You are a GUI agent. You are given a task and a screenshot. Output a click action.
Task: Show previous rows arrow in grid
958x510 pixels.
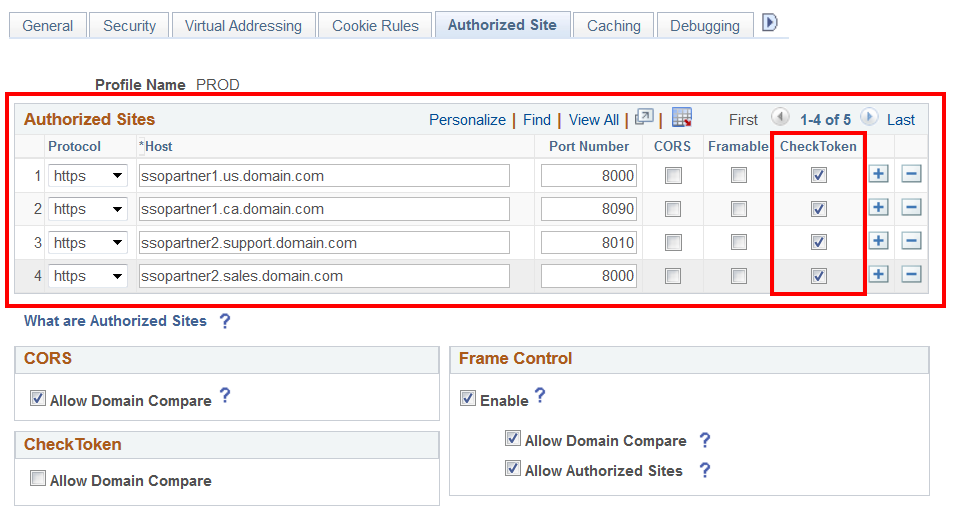click(x=780, y=116)
